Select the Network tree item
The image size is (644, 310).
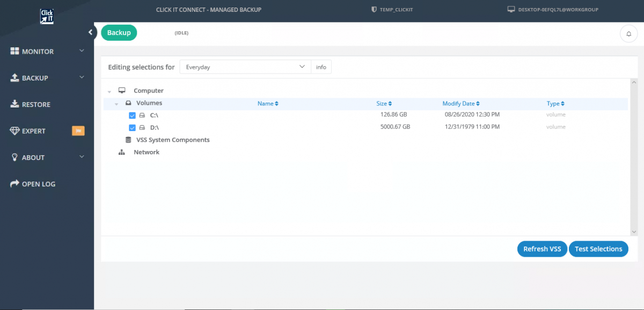(x=147, y=152)
